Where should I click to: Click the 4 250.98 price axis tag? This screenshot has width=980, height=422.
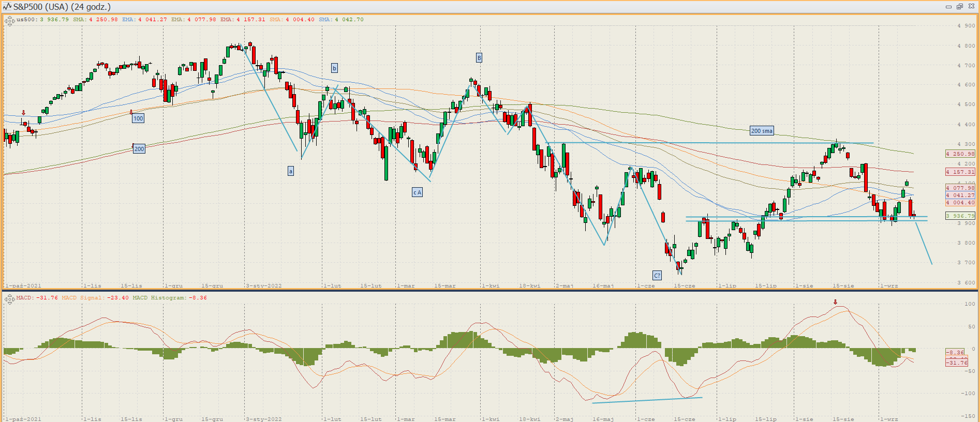click(960, 154)
